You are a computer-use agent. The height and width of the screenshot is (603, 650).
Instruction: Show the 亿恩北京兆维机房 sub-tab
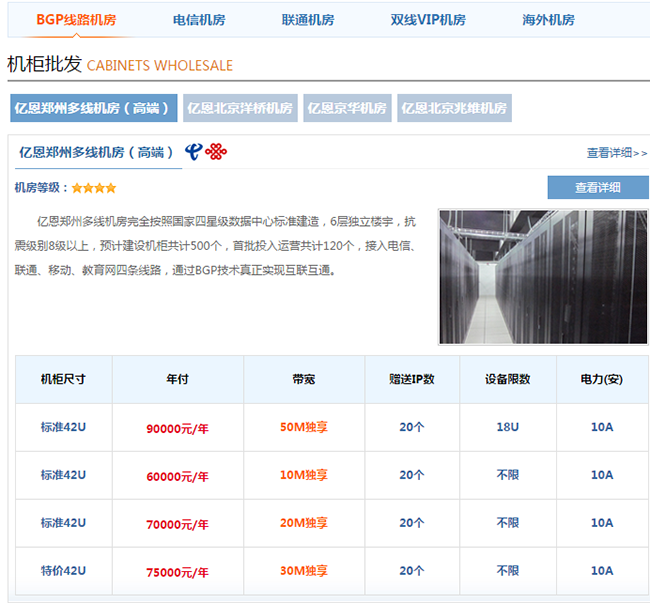click(x=454, y=108)
